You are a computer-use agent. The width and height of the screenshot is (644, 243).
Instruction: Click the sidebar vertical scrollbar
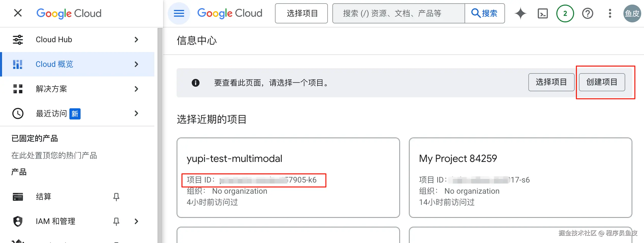160,135
